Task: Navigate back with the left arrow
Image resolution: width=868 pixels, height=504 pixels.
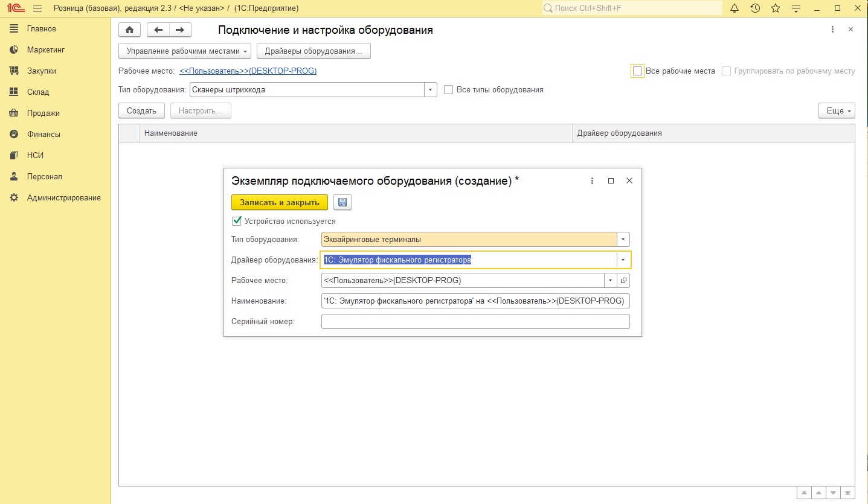Action: (x=159, y=30)
